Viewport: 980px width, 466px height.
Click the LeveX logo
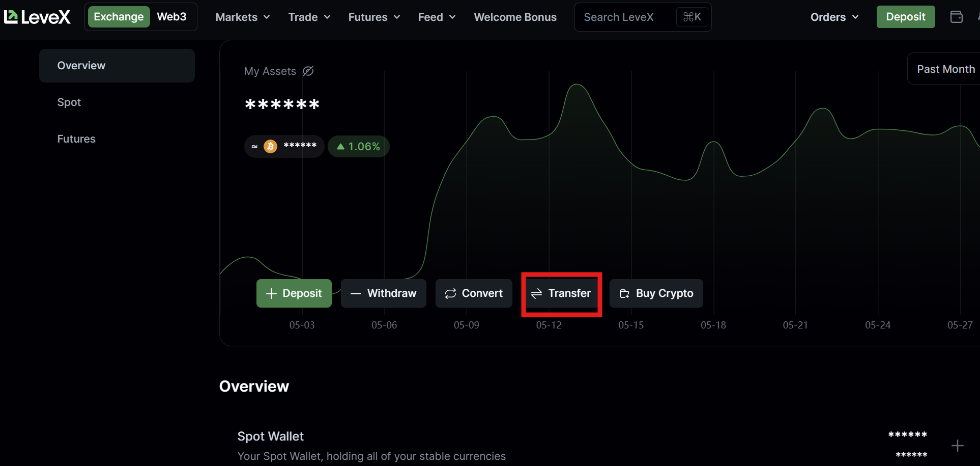click(x=37, y=17)
